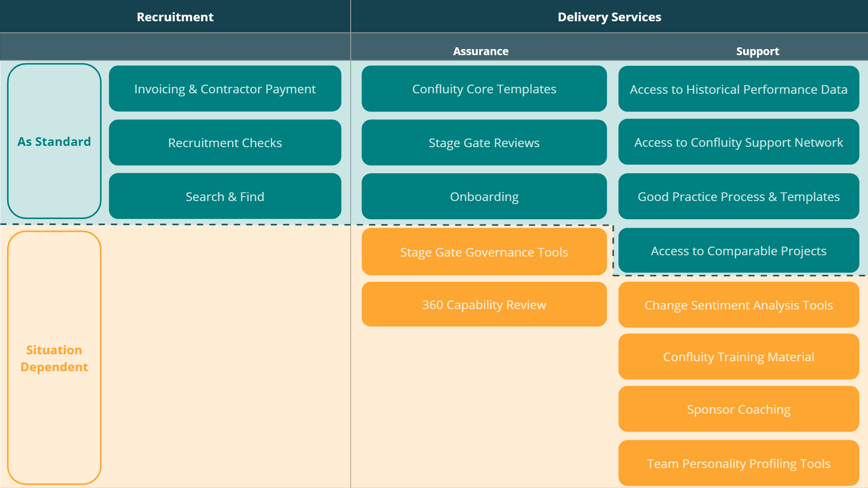Select Stage Gate Reviews
The width and height of the screenshot is (868, 488).
click(484, 142)
